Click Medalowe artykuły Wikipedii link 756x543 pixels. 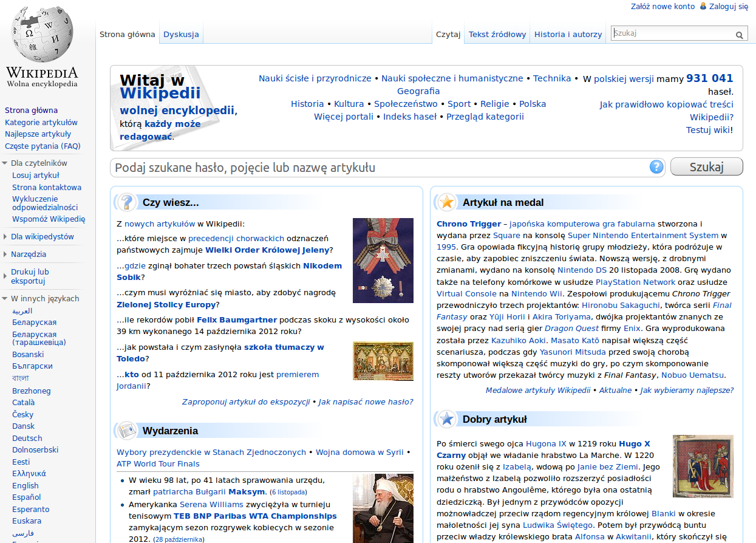(x=538, y=390)
